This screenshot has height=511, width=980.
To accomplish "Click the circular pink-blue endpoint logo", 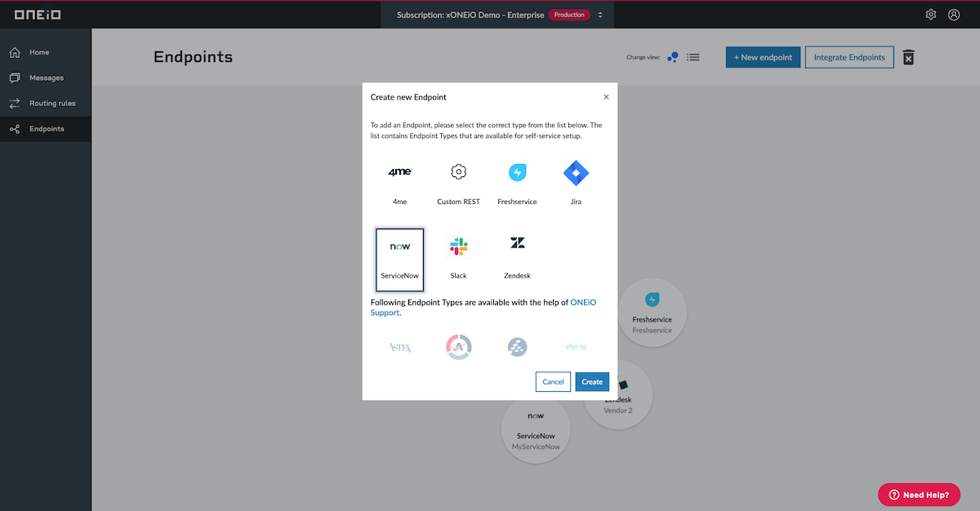I will click(x=458, y=347).
